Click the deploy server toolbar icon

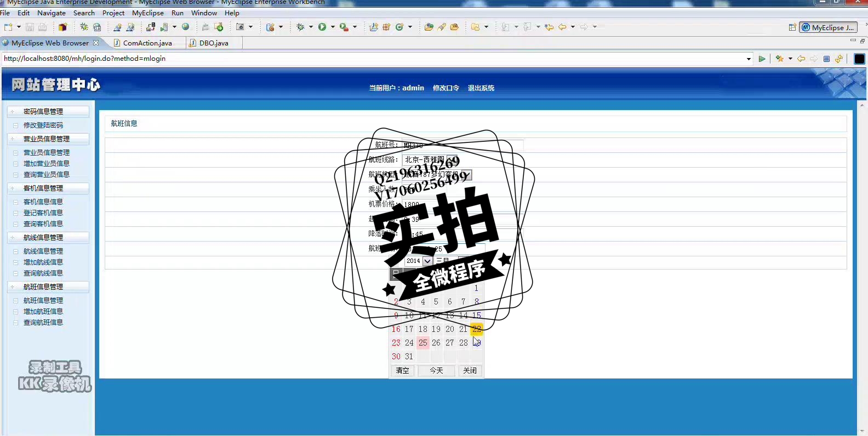tap(151, 27)
